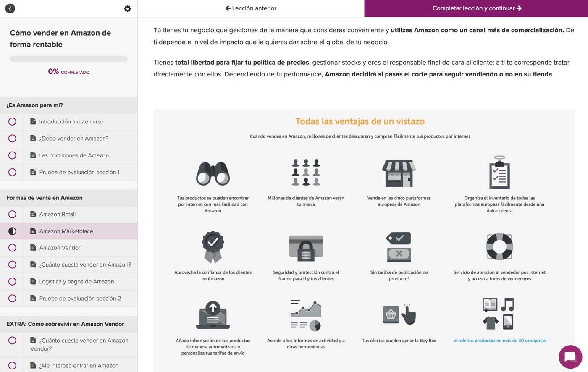Open lesson Amazon Vendor
588x372 pixels.
(60, 248)
